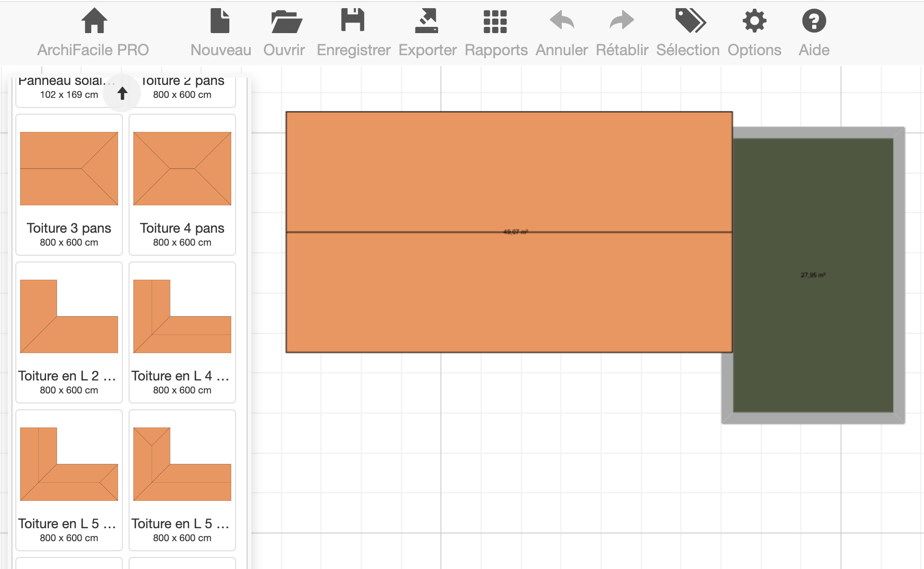Select the Toiture 4 pans thumbnail
Screen dimensions: 924x569
tap(182, 169)
